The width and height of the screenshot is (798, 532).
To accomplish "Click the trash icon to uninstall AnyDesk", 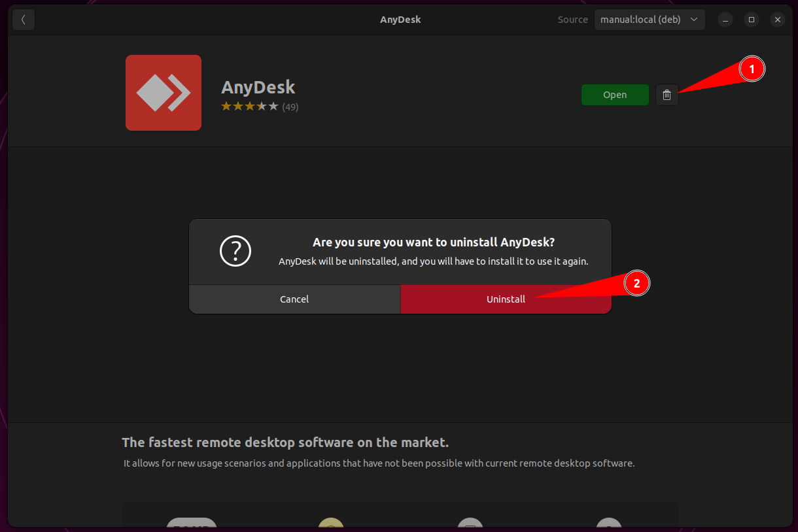I will 667,94.
